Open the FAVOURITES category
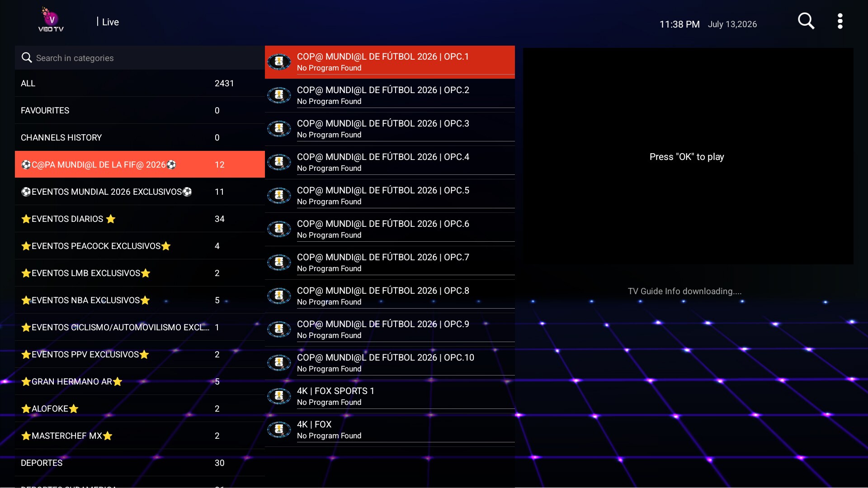Viewport: 868px width, 488px height. pos(140,110)
